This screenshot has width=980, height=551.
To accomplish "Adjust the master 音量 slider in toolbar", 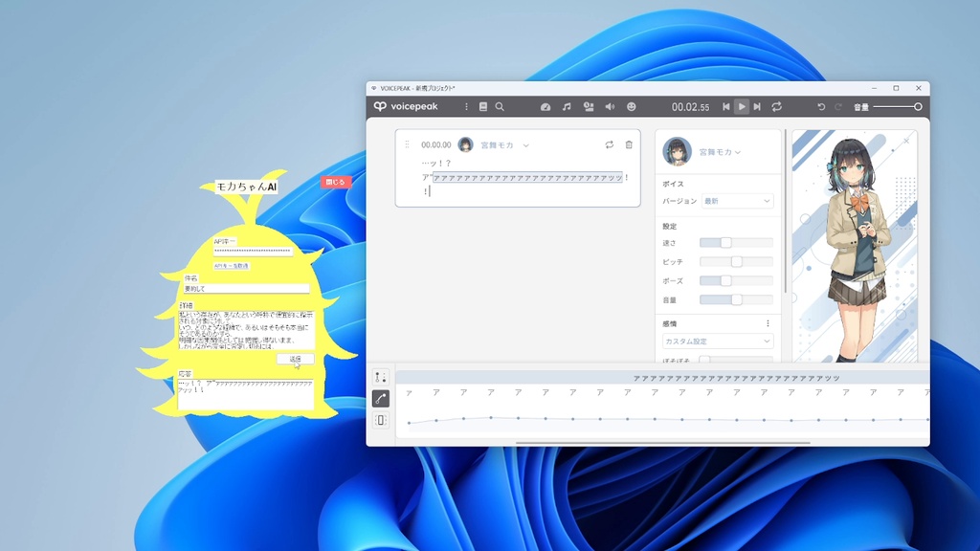I will 898,107.
